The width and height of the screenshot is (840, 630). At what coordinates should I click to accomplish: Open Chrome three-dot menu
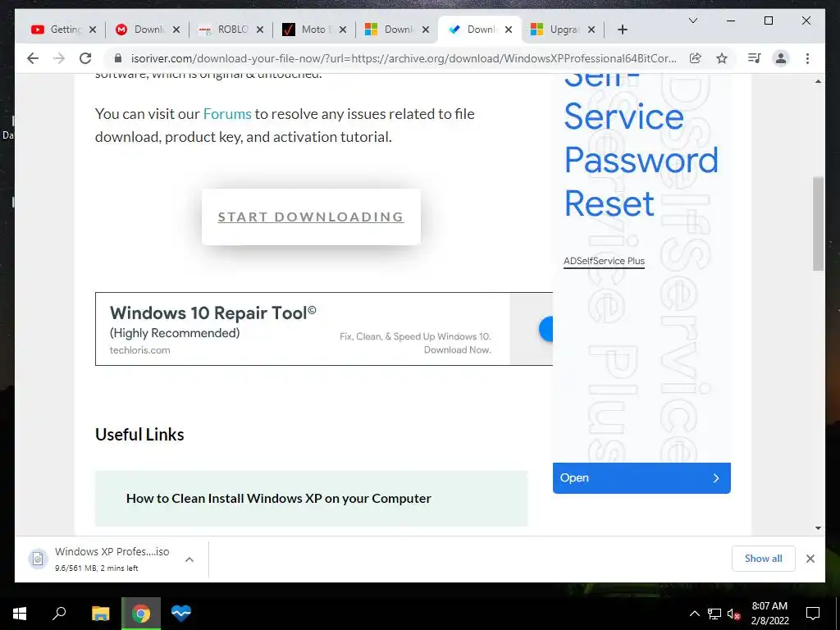coord(807,58)
